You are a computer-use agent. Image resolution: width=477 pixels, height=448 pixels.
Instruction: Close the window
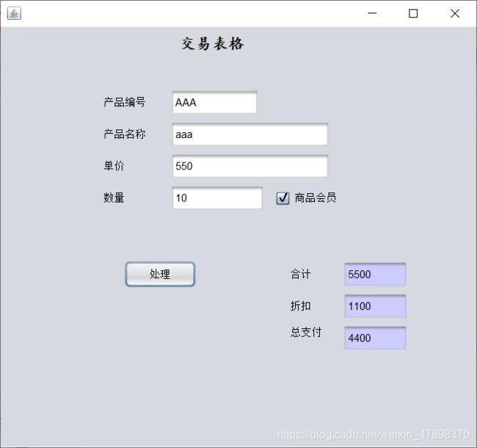point(455,13)
